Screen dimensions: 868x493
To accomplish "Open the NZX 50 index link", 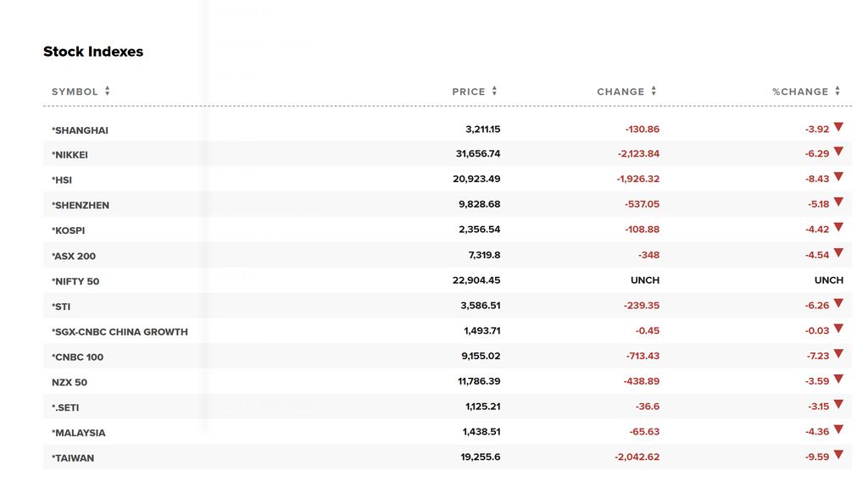I will (x=70, y=382).
